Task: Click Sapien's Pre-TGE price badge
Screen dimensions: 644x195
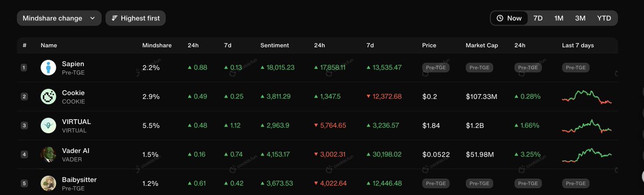Action: point(436,68)
